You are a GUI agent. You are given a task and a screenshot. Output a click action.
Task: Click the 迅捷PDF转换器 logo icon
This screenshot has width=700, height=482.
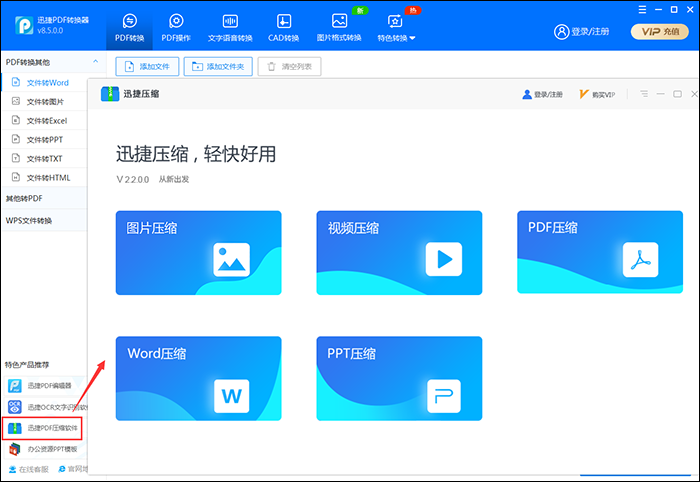click(x=24, y=25)
